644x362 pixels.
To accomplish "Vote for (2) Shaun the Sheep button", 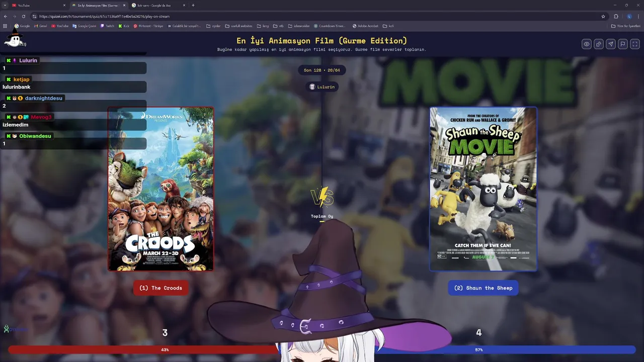I will click(x=484, y=288).
